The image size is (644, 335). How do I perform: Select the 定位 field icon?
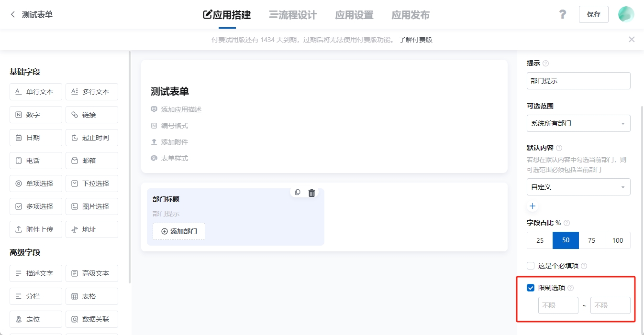pyautogui.click(x=35, y=319)
